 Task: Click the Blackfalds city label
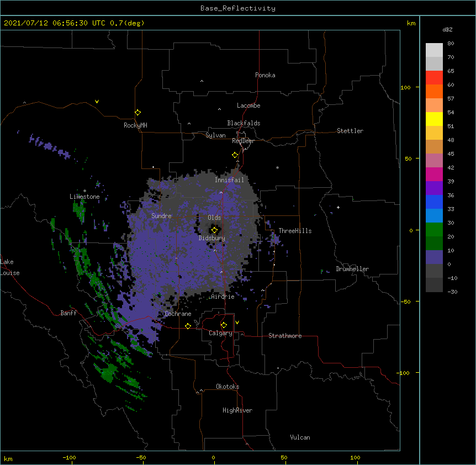[244, 123]
